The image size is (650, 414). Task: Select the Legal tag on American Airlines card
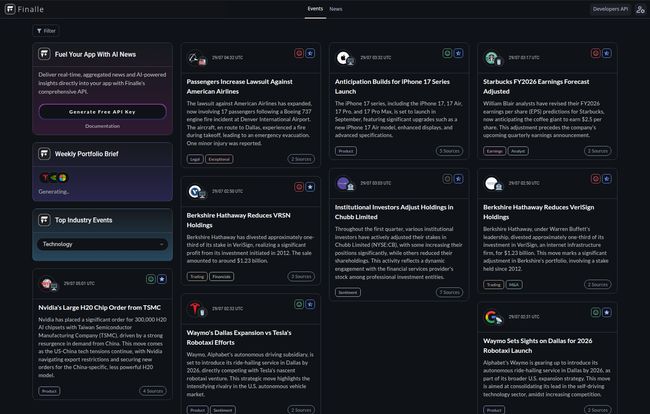[x=195, y=159]
